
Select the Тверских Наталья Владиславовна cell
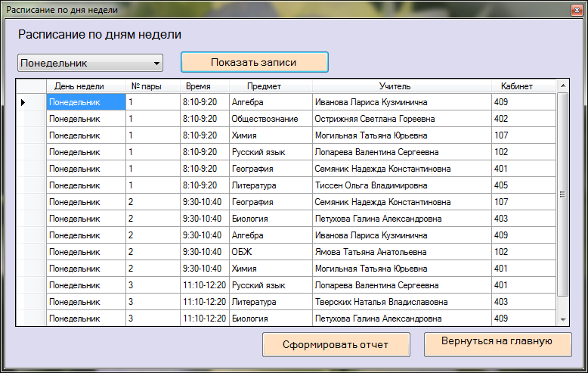401,302
